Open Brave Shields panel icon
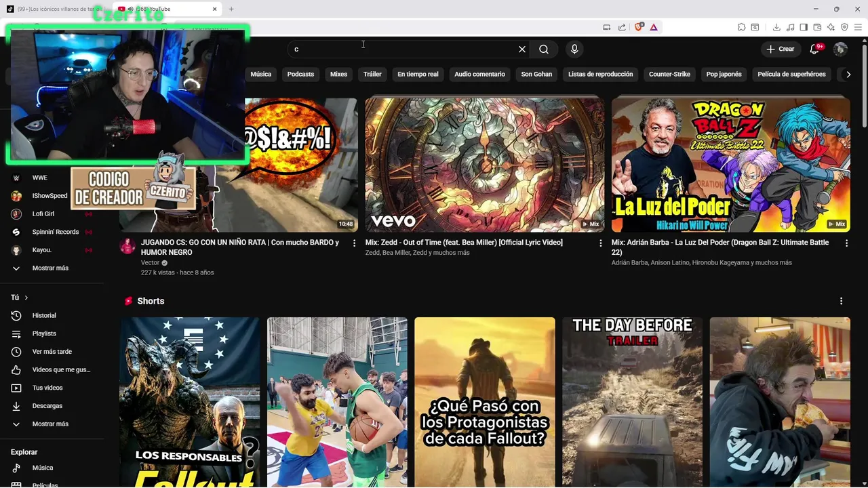This screenshot has height=488, width=868. point(639,27)
